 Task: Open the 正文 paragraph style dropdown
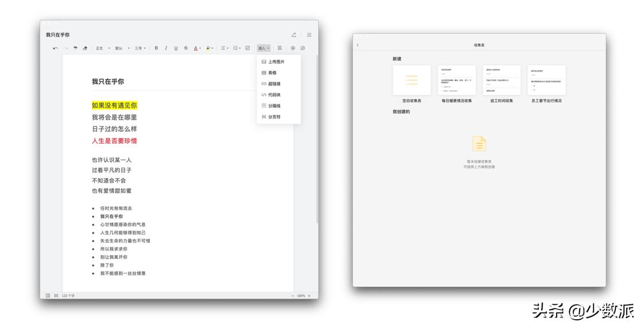click(x=103, y=48)
